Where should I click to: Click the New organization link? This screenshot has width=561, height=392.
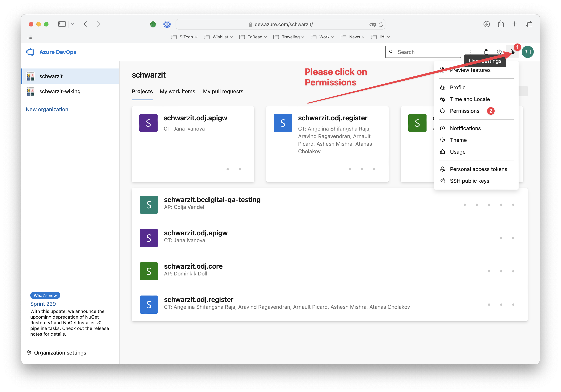47,109
